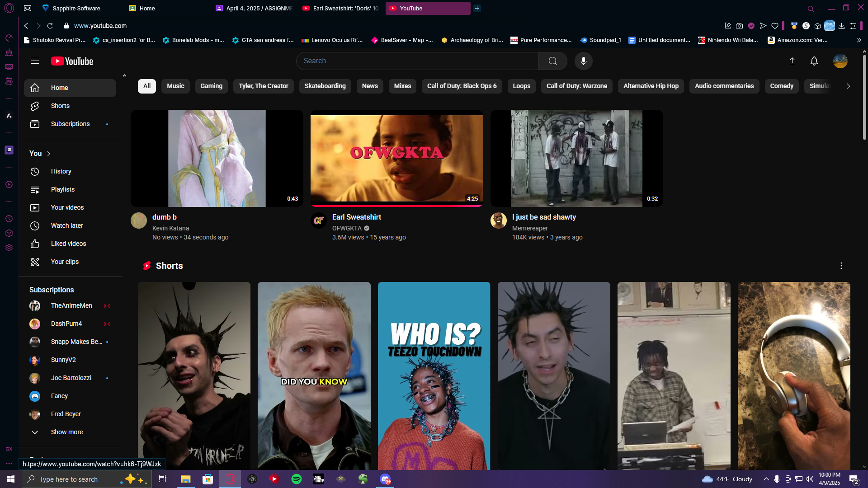The height and width of the screenshot is (488, 868).
Task: Open the YouTube guide hamburger menu
Action: [35, 61]
